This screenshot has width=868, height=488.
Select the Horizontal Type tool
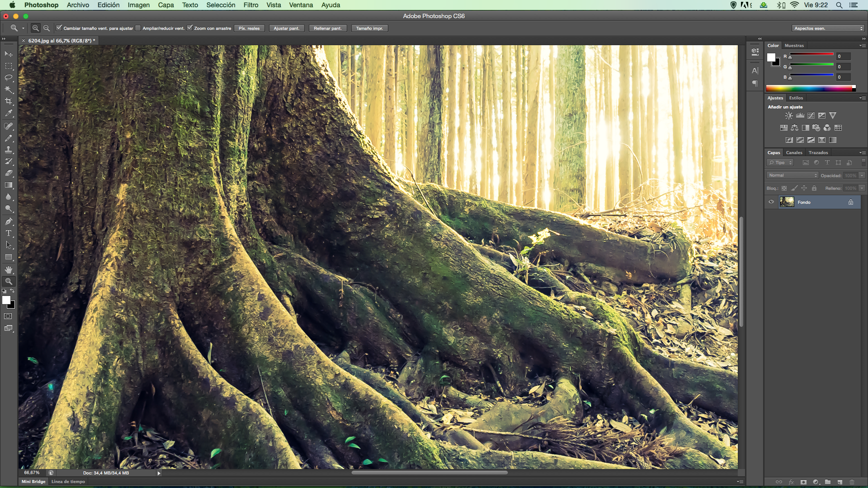click(9, 233)
